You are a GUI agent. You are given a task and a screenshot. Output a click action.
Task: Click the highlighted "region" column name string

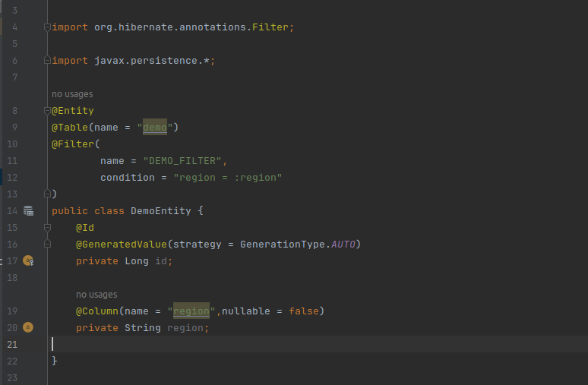[x=191, y=311]
